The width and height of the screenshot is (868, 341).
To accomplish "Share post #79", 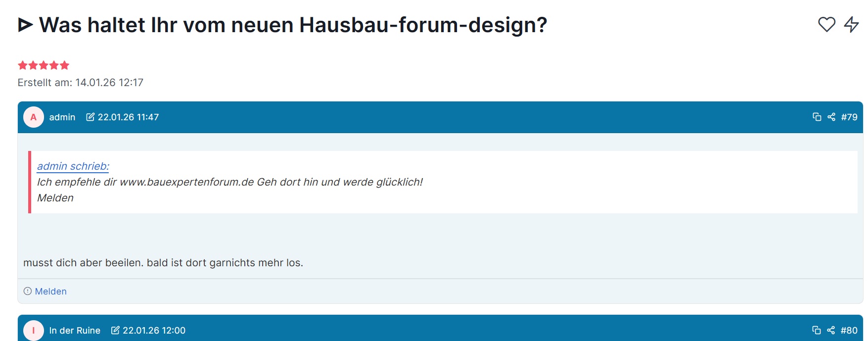I will point(831,117).
